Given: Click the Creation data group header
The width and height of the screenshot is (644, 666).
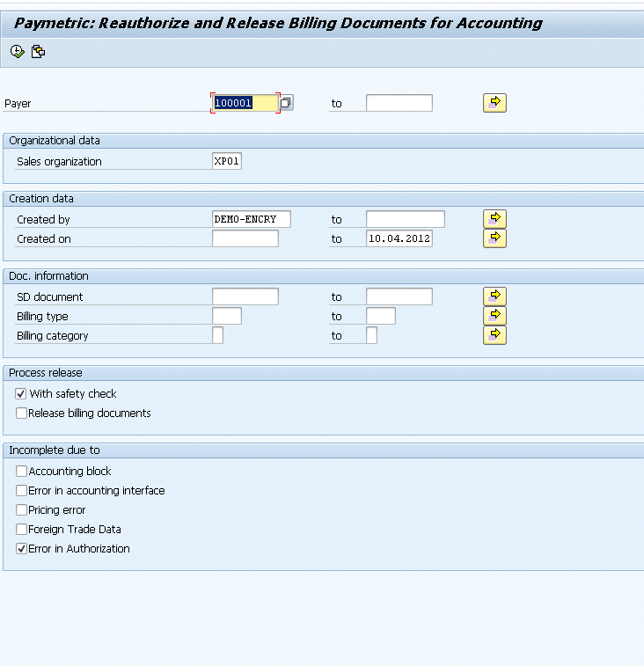Looking at the screenshot, I should pos(41,199).
